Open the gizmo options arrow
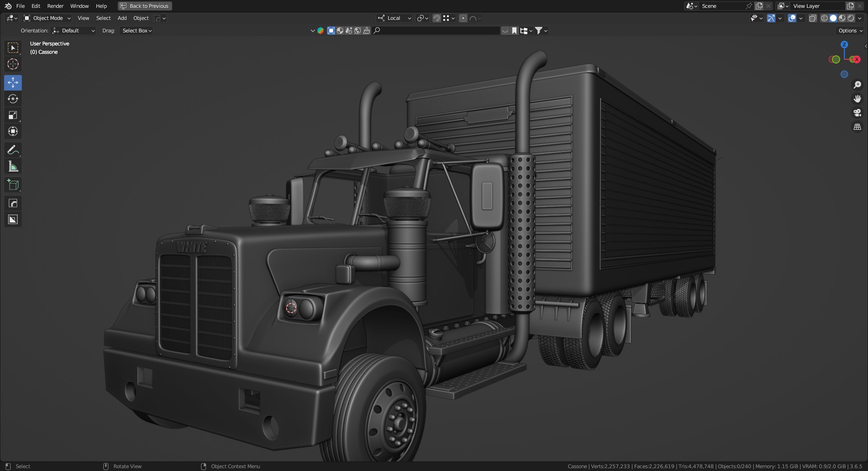The width and height of the screenshot is (868, 471). [x=780, y=18]
